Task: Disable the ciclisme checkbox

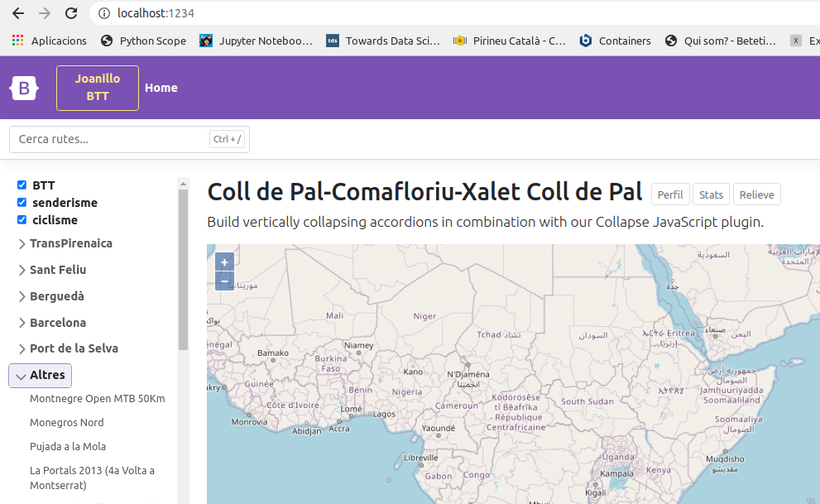Action: [x=22, y=220]
